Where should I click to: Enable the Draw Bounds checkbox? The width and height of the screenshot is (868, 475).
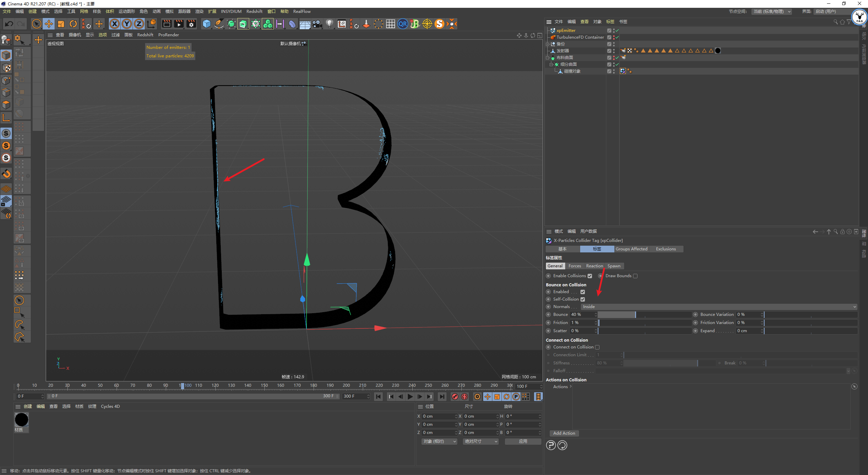[x=635, y=276]
